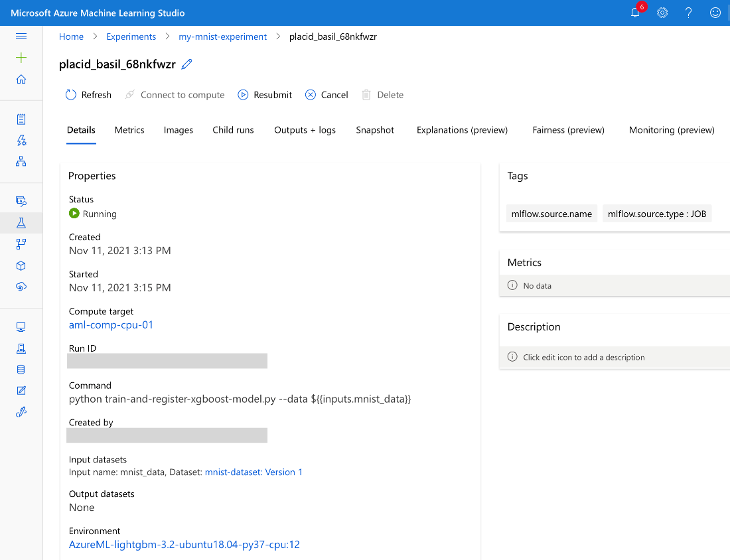Click the green Running status icon

click(x=74, y=213)
